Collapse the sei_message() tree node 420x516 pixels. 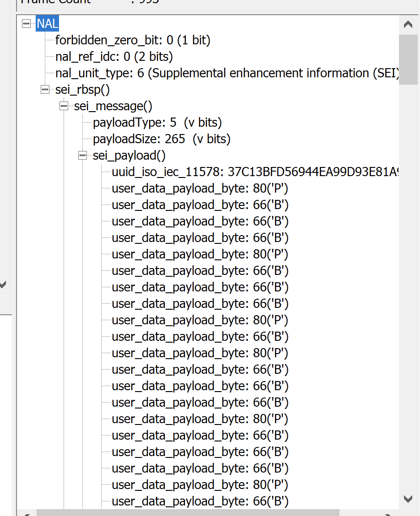64,106
